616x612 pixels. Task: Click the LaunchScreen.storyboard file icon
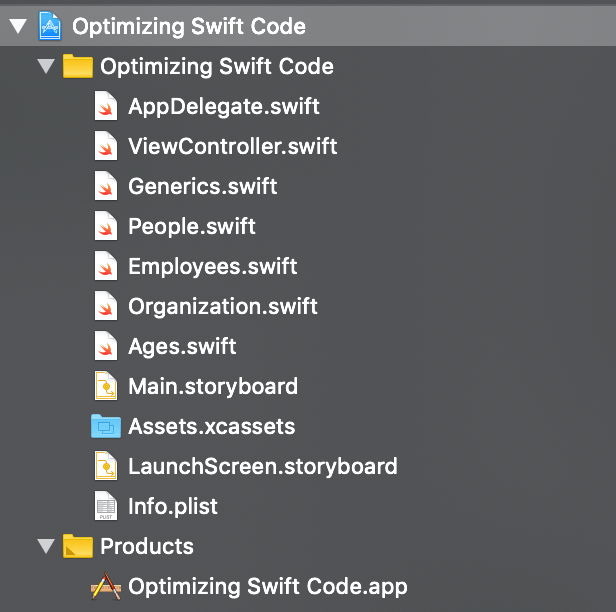click(x=106, y=466)
